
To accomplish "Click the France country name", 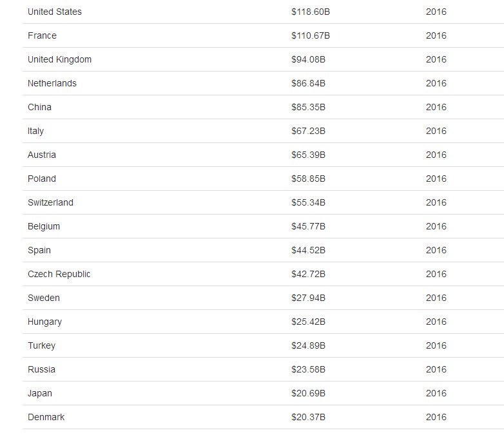I will click(x=42, y=35).
